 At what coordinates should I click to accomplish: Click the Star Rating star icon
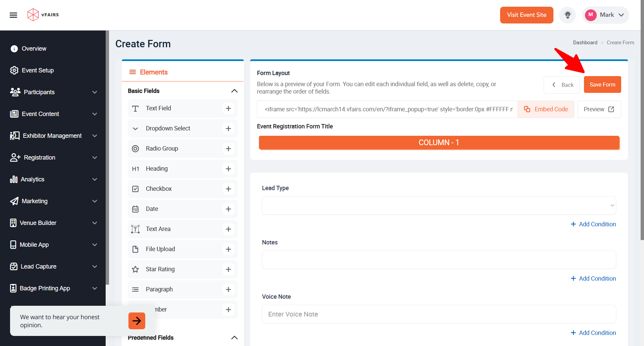(x=136, y=269)
